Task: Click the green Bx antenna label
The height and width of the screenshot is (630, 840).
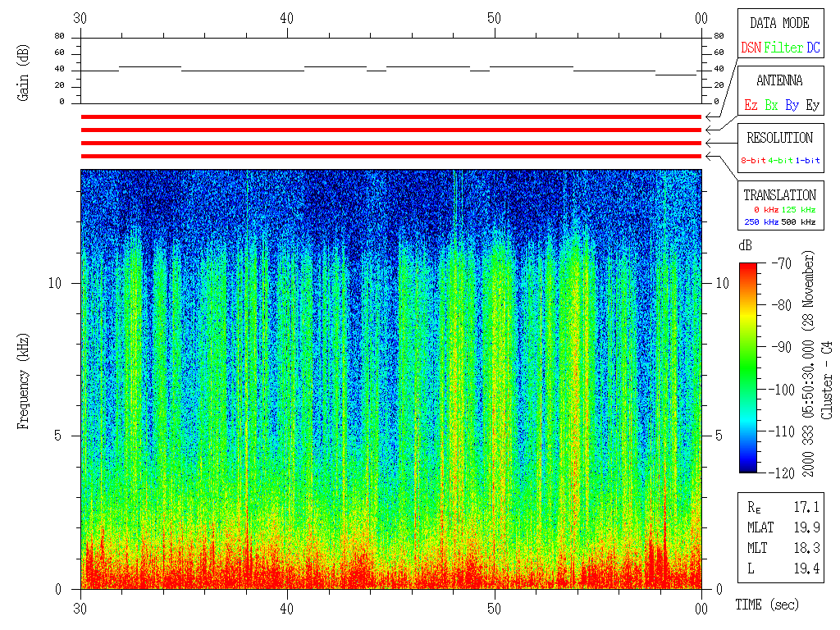Action: point(771,106)
